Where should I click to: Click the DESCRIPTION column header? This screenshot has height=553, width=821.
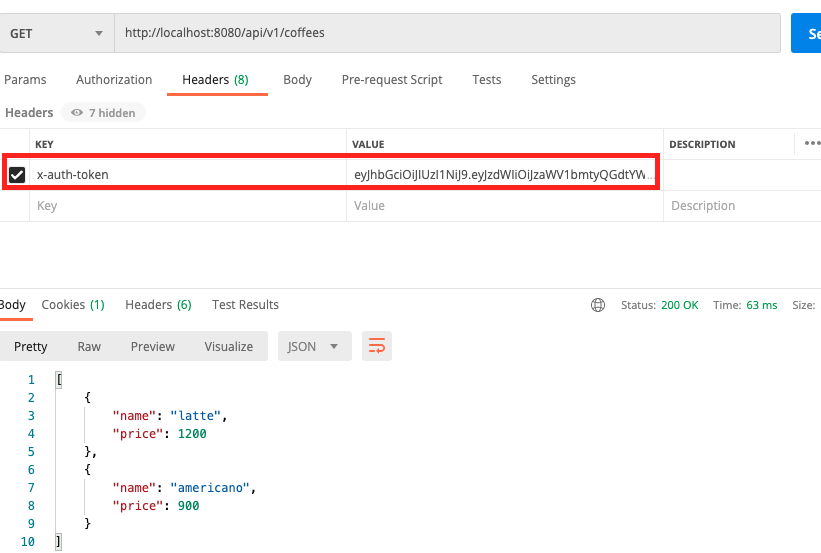tap(702, 145)
